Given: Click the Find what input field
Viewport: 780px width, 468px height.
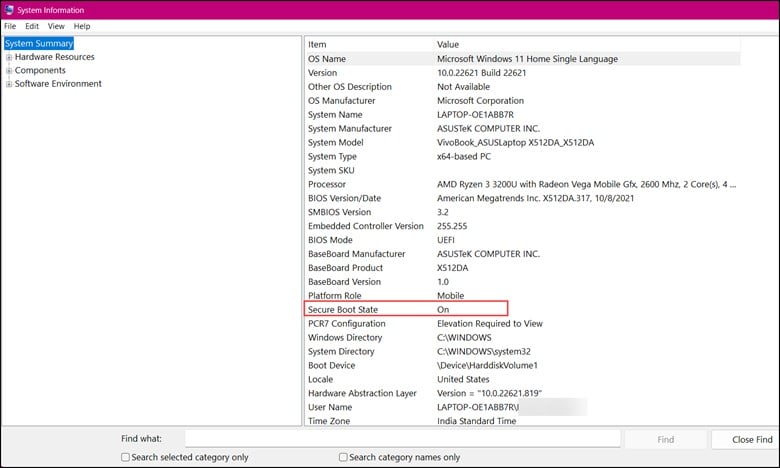Looking at the screenshot, I should pos(402,439).
